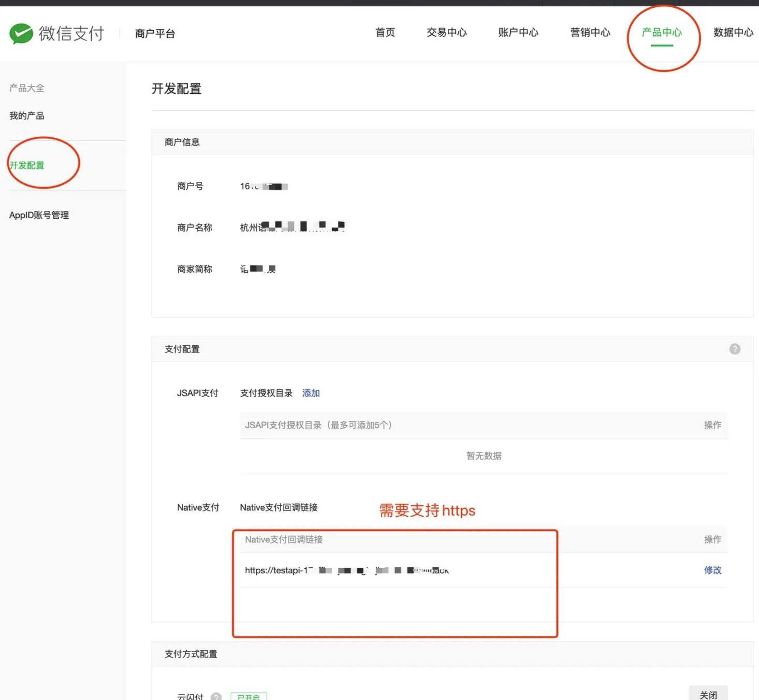759x700 pixels.
Task: Click the 商户信息 section header
Action: [182, 142]
